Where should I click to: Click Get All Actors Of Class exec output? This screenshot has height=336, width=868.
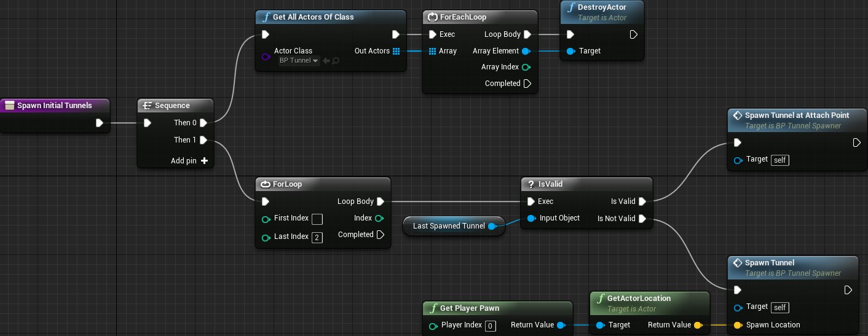396,34
